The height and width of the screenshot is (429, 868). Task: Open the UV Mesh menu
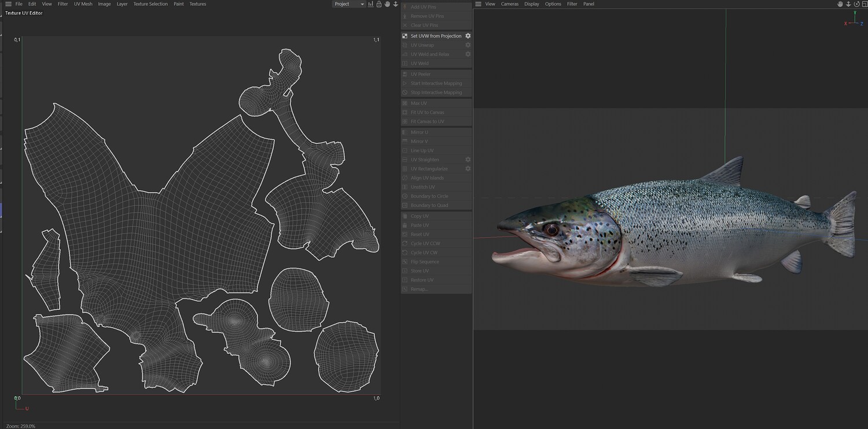(x=83, y=4)
